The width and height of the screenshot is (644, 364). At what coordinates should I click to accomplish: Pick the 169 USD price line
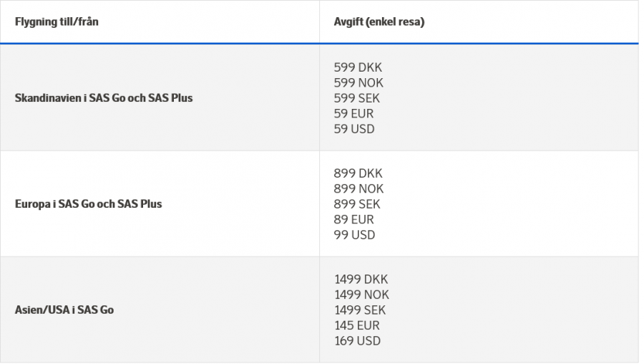(357, 341)
